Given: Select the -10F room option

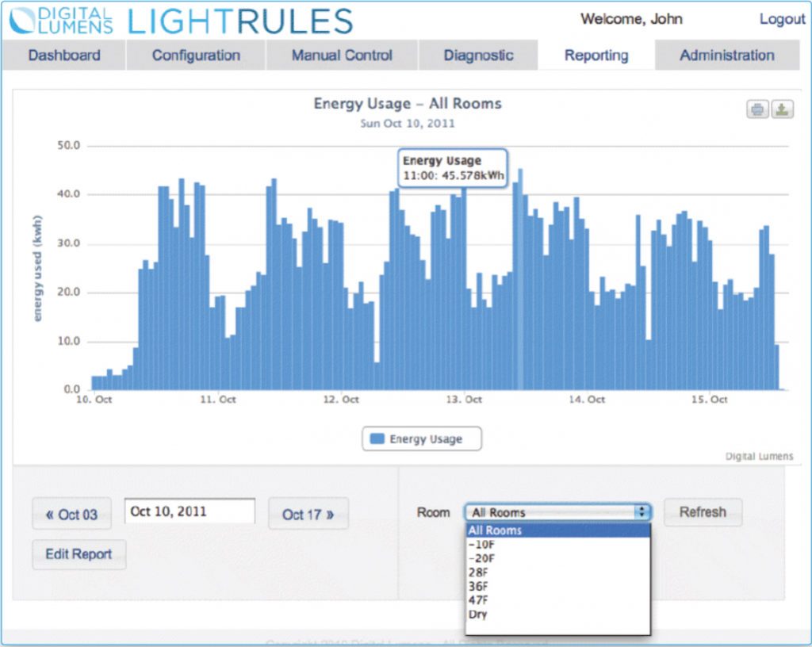Looking at the screenshot, I should pyautogui.click(x=557, y=545).
